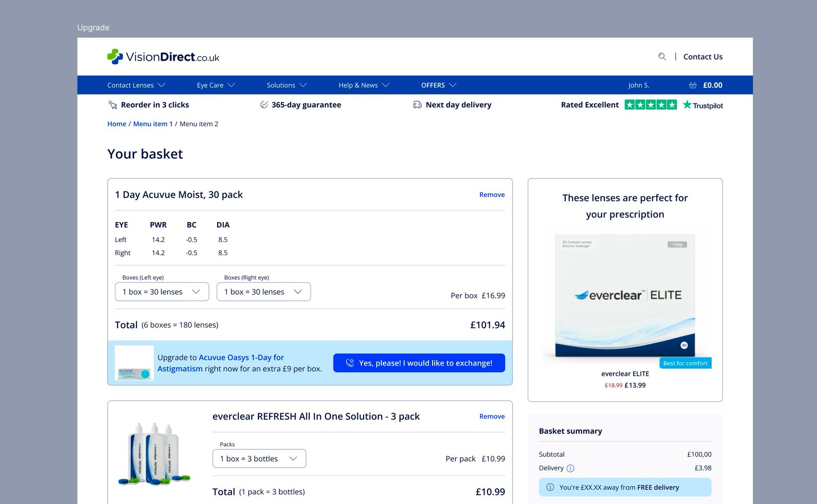Click the Reorder in 3 clicks cursor icon

point(113,105)
